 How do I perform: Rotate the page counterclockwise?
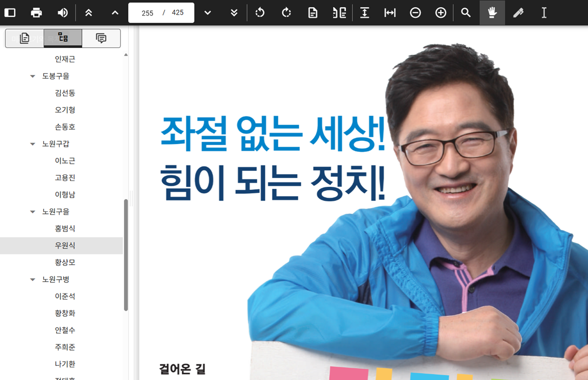point(260,13)
